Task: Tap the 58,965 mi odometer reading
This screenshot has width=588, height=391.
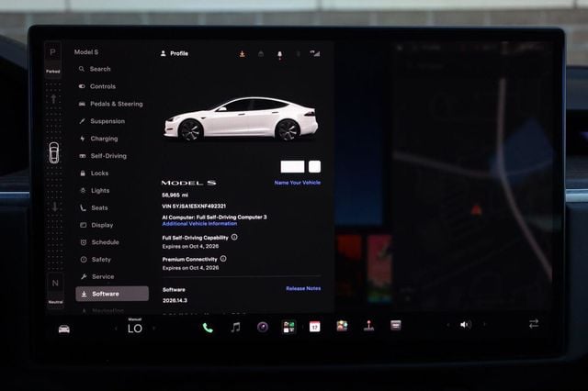Action: click(x=175, y=195)
